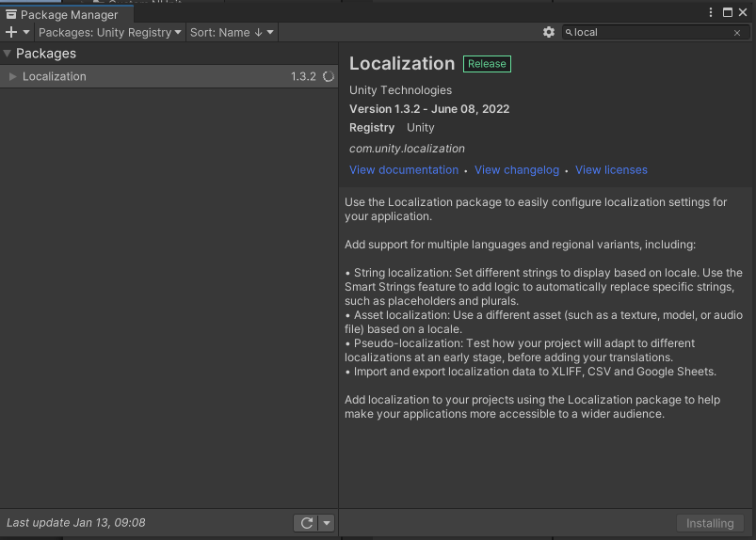Open the View licenses link

pos(611,169)
